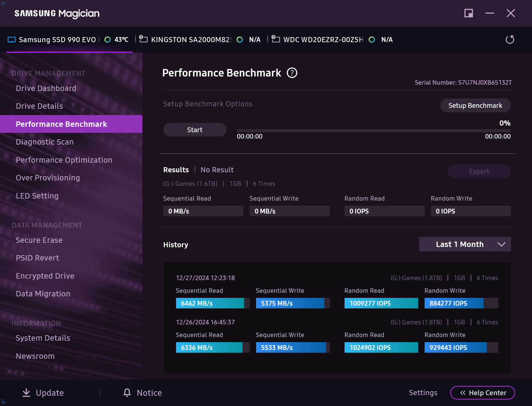Open Over Provisioning page
This screenshot has height=406, width=532.
48,178
